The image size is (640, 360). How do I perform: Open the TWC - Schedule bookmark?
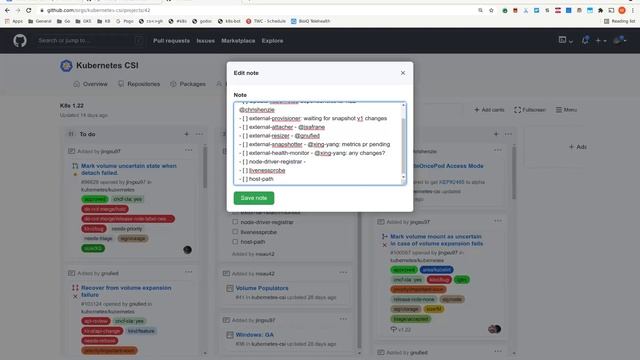click(x=266, y=21)
